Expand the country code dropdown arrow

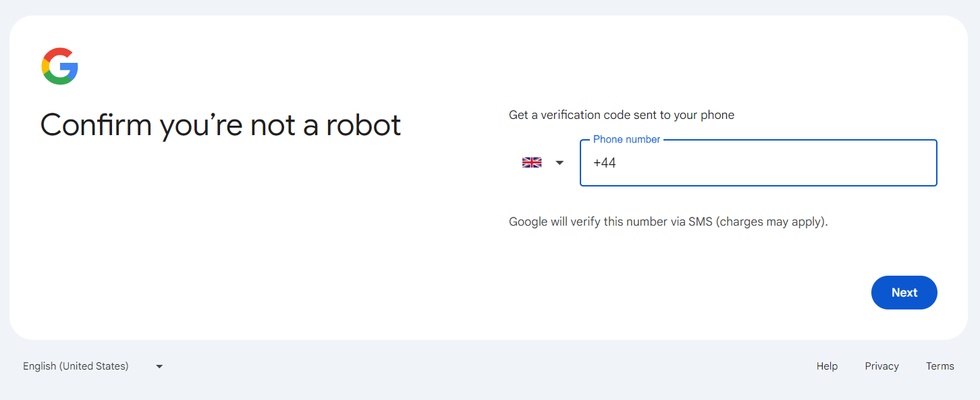point(560,163)
